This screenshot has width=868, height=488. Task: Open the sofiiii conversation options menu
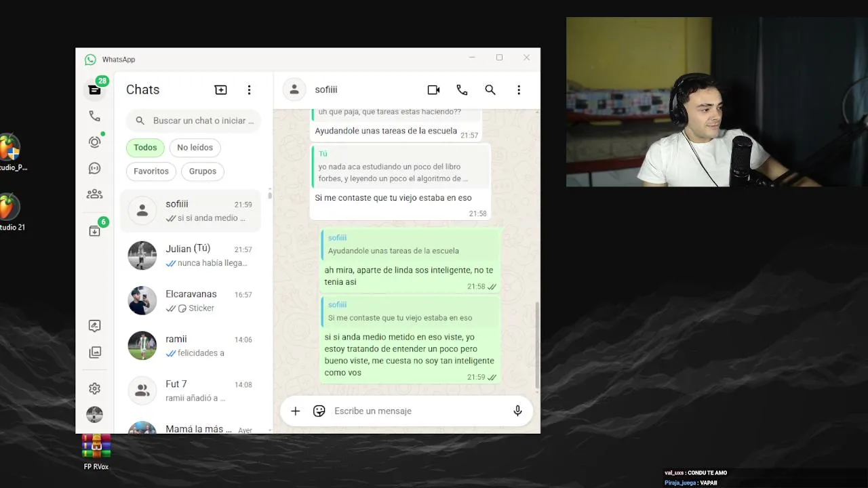pyautogui.click(x=519, y=89)
